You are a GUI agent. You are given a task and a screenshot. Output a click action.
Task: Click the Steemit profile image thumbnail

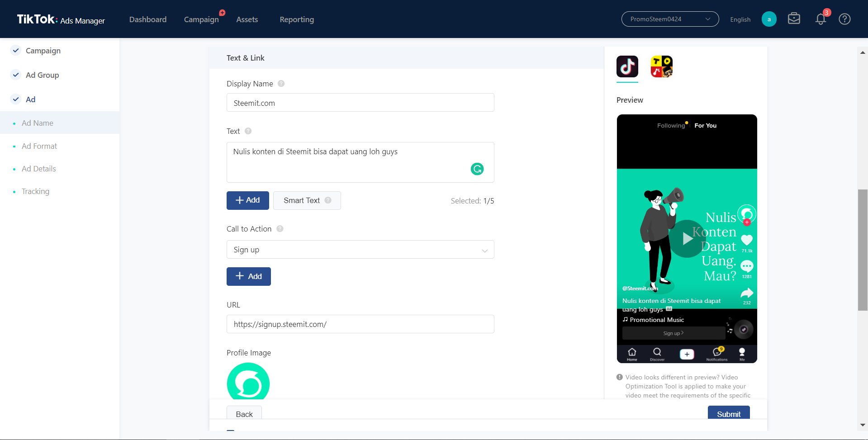pyautogui.click(x=248, y=381)
